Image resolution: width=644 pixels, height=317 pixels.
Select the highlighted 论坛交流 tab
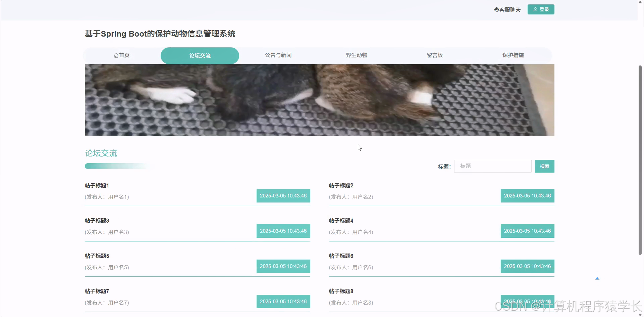point(200,55)
